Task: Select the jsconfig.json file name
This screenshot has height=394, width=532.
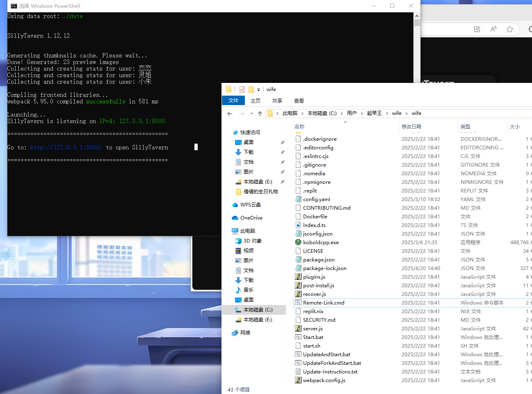Action: click(318, 234)
